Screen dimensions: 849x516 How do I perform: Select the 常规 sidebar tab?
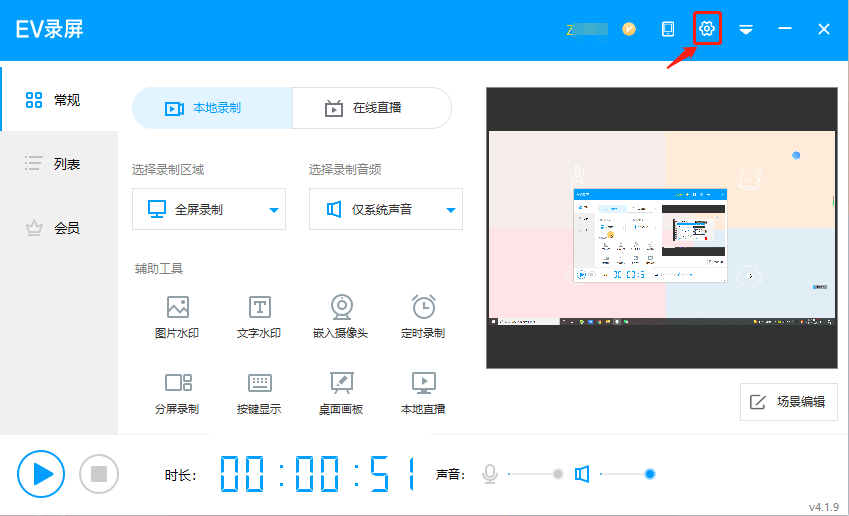58,100
